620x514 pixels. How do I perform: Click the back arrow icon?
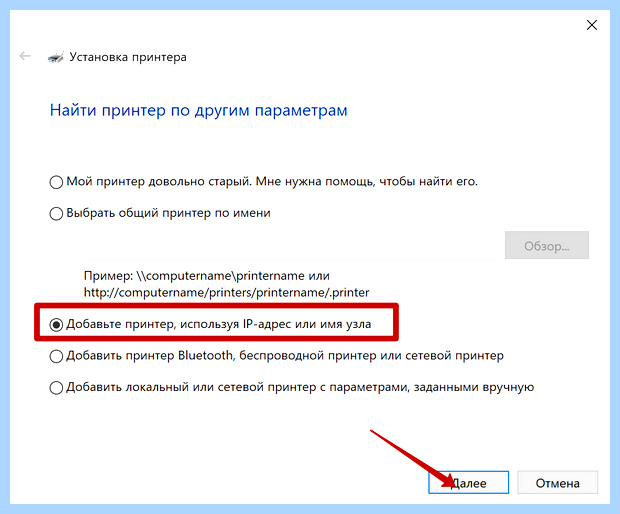25,57
